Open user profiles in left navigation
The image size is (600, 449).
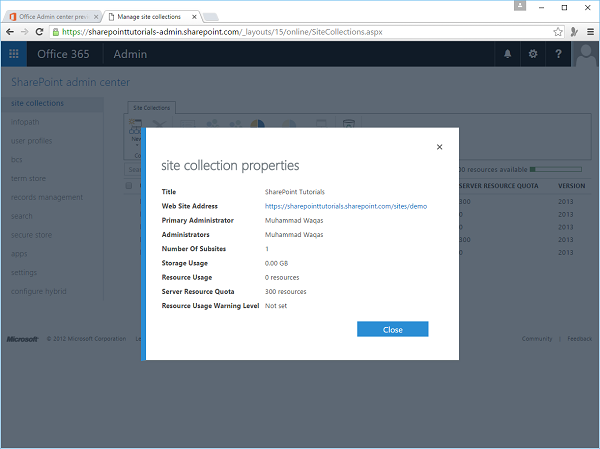point(32,140)
